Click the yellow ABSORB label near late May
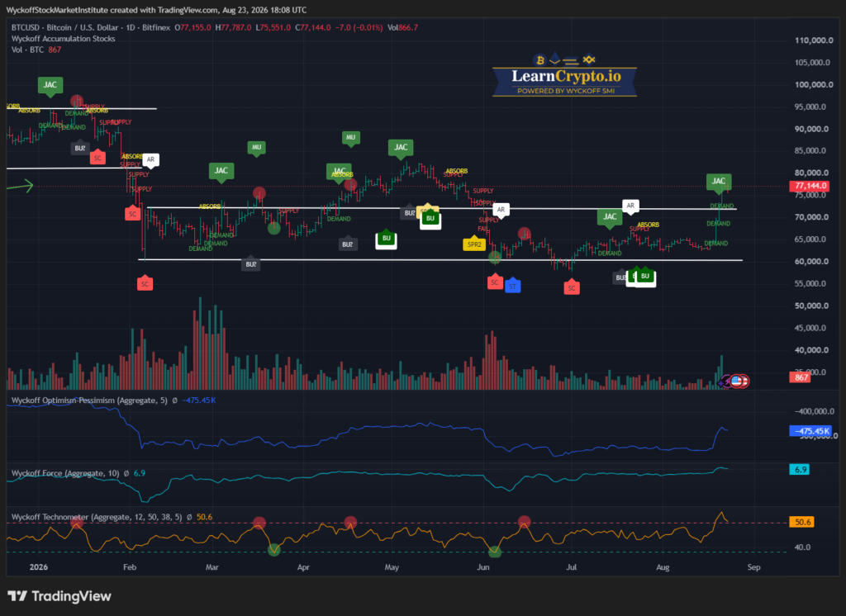Viewport: 846px width, 616px height. click(456, 171)
